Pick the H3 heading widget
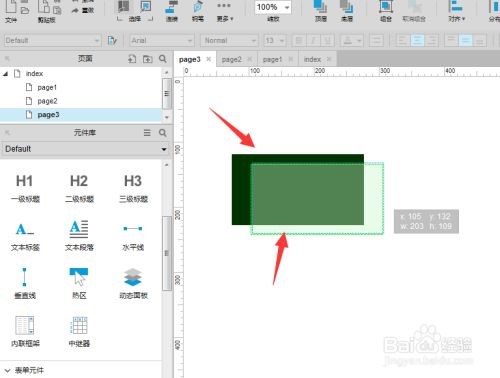This screenshot has height=378, width=500. (x=133, y=188)
